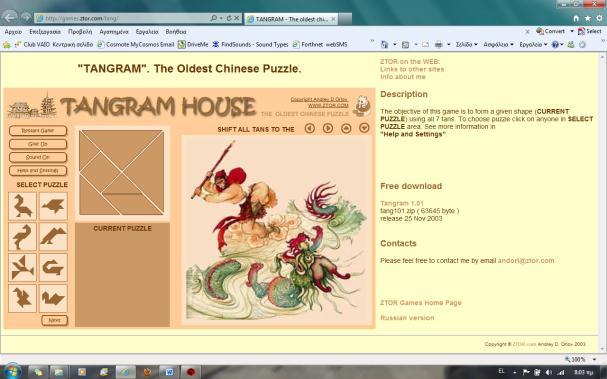The image size is (607, 379).
Task: Open the Επεξεργασία menu
Action: [x=45, y=32]
